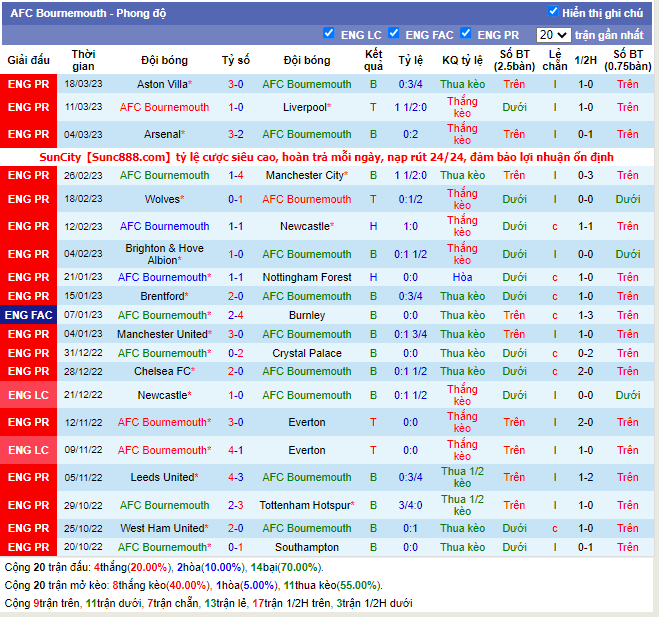The height and width of the screenshot is (617, 660).
Task: Click the ENG FAC league badge
Action: tap(28, 315)
